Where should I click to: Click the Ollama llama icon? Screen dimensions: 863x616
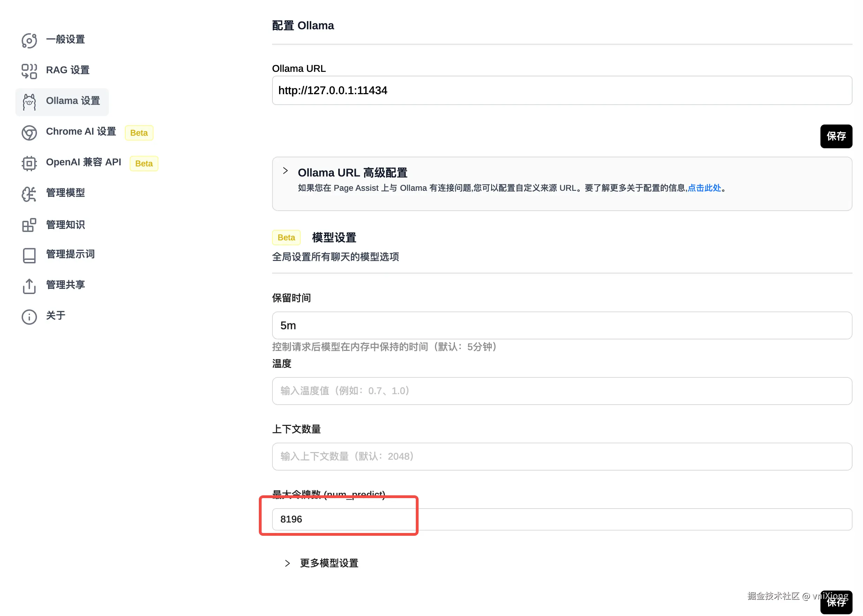pyautogui.click(x=29, y=102)
